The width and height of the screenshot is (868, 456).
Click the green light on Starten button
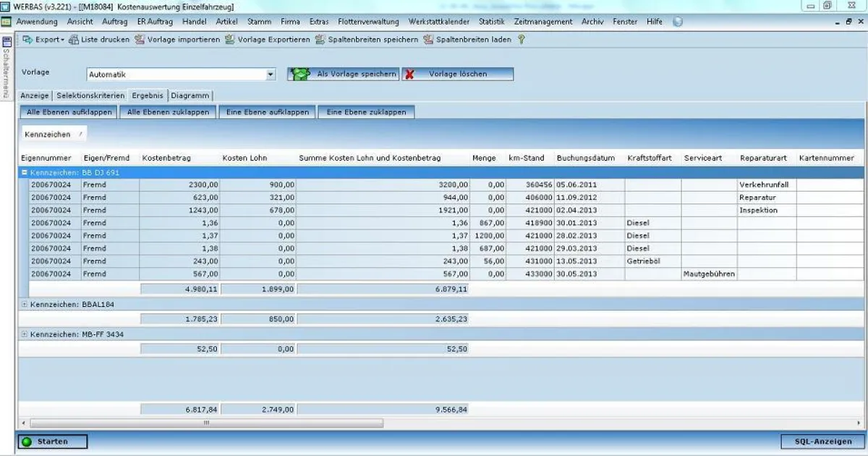tap(27, 442)
